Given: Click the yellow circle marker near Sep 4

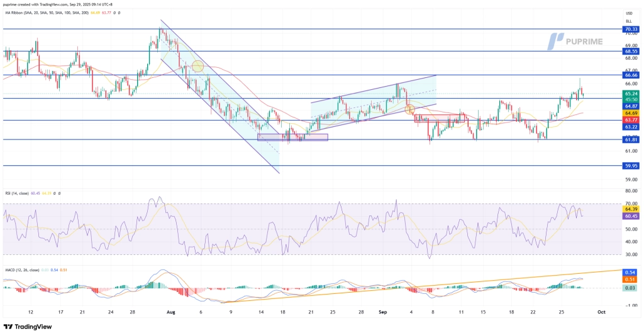Looking at the screenshot, I should [409, 109].
